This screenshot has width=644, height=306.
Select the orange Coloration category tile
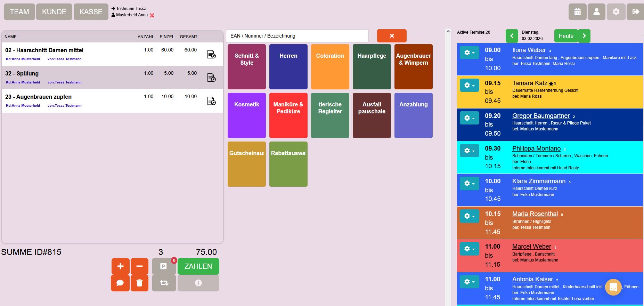(330, 67)
